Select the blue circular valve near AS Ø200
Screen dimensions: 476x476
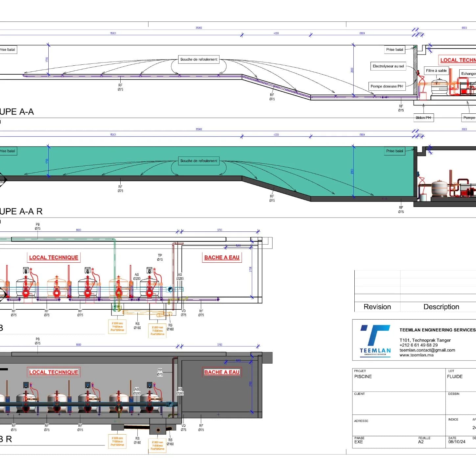pos(170,289)
